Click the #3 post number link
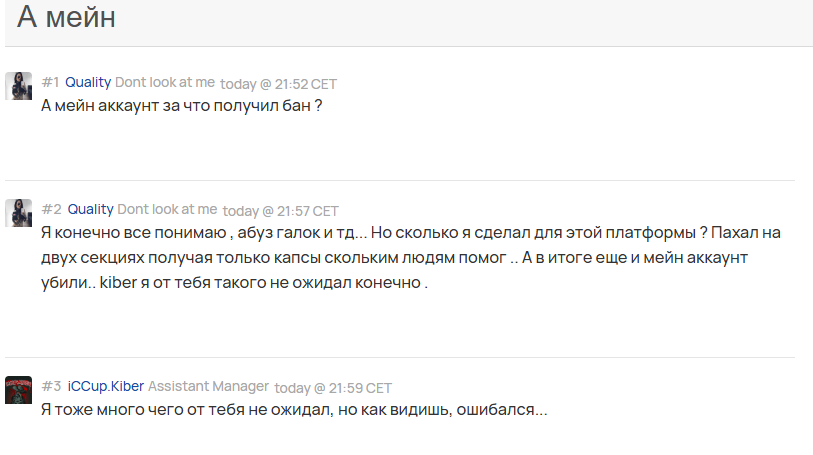The width and height of the screenshot is (813, 455). pos(51,387)
